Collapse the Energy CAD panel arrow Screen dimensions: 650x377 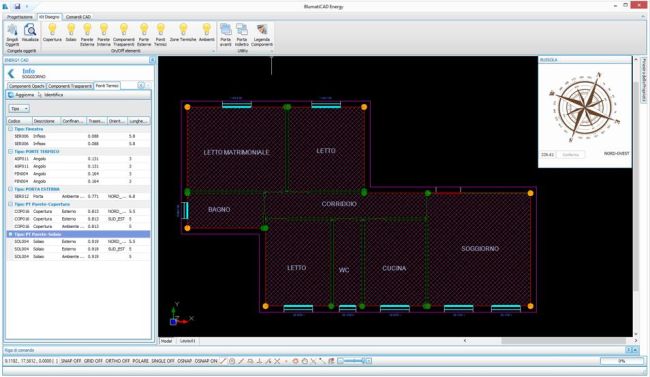click(x=152, y=60)
